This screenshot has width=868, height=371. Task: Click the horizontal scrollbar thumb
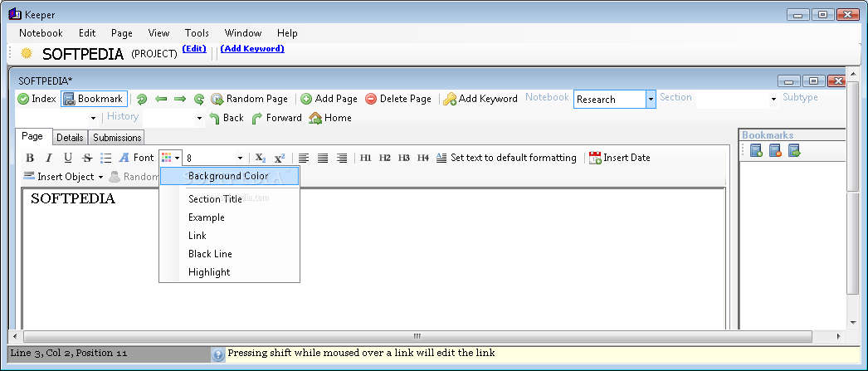tap(417, 336)
